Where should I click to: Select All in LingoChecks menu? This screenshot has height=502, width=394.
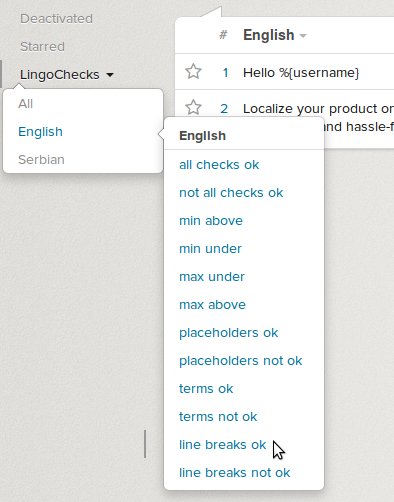pyautogui.click(x=26, y=104)
